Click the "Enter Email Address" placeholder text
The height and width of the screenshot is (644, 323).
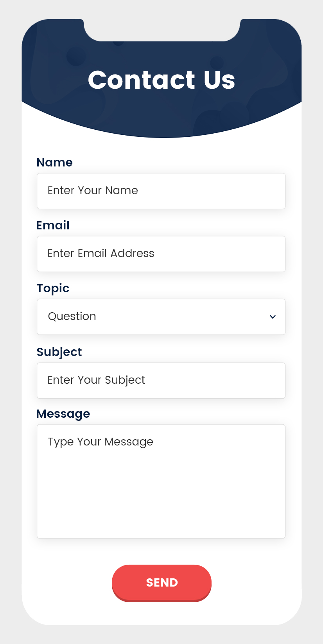click(101, 254)
